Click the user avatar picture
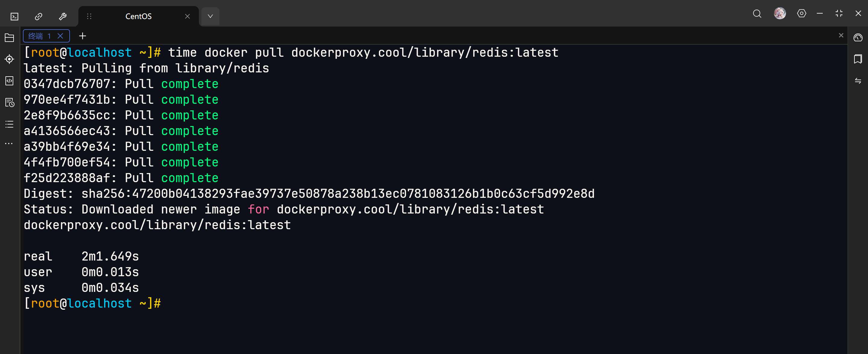Viewport: 868px width, 354px height. pos(780,14)
